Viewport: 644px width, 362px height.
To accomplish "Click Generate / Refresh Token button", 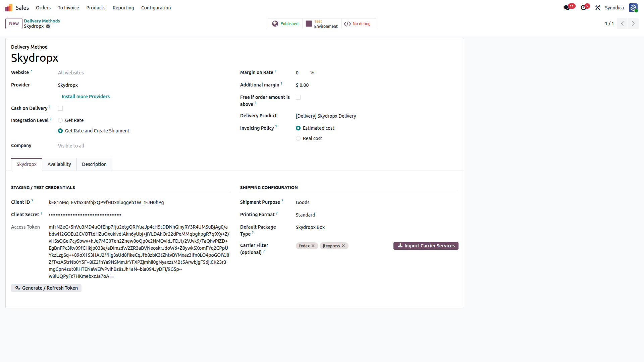I will click(x=46, y=288).
